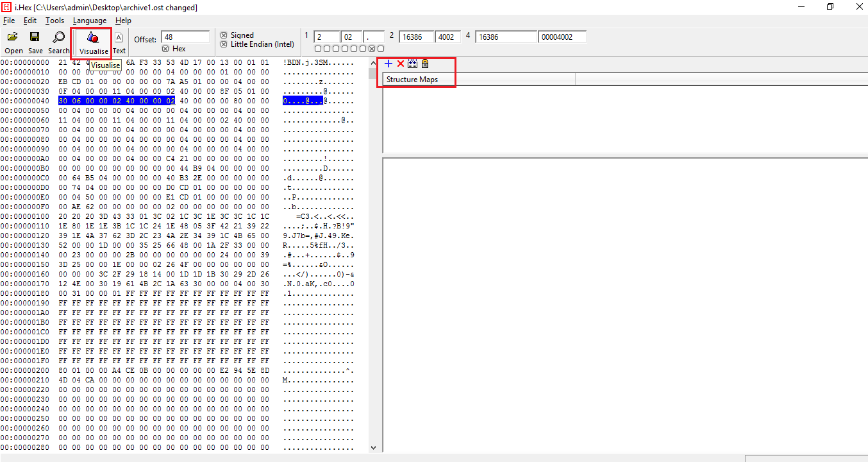This screenshot has width=868, height=462.
Task: Click ASCII text '.N.0.aK,.c0....0'
Action: [x=318, y=284]
